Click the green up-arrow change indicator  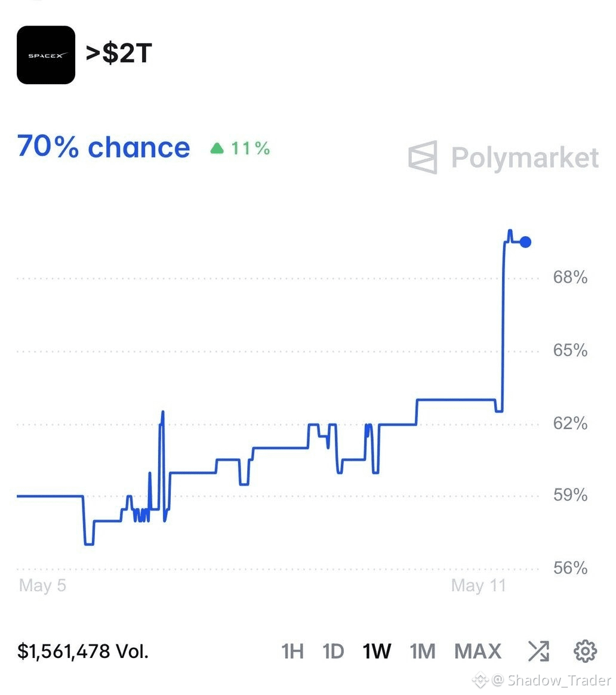point(217,148)
